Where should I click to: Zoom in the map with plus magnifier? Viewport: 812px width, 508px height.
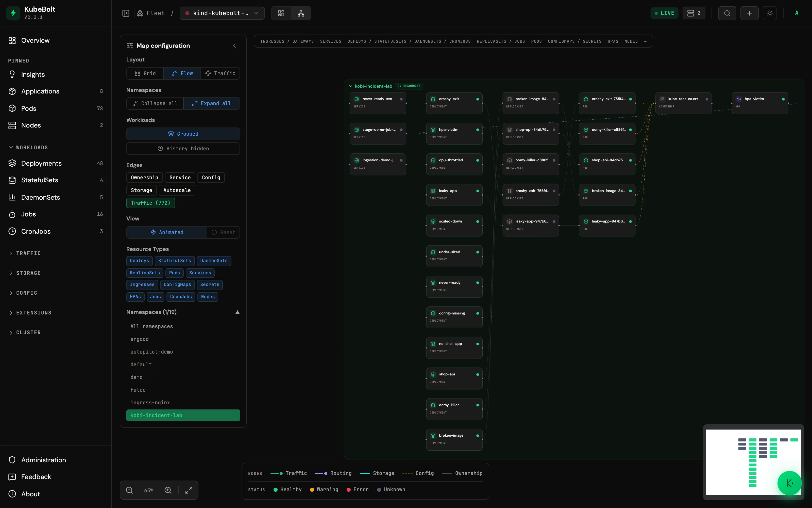[x=168, y=490]
